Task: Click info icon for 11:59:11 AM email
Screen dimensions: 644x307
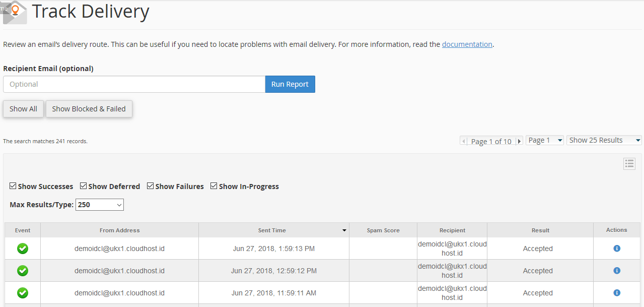Action: tap(616, 293)
